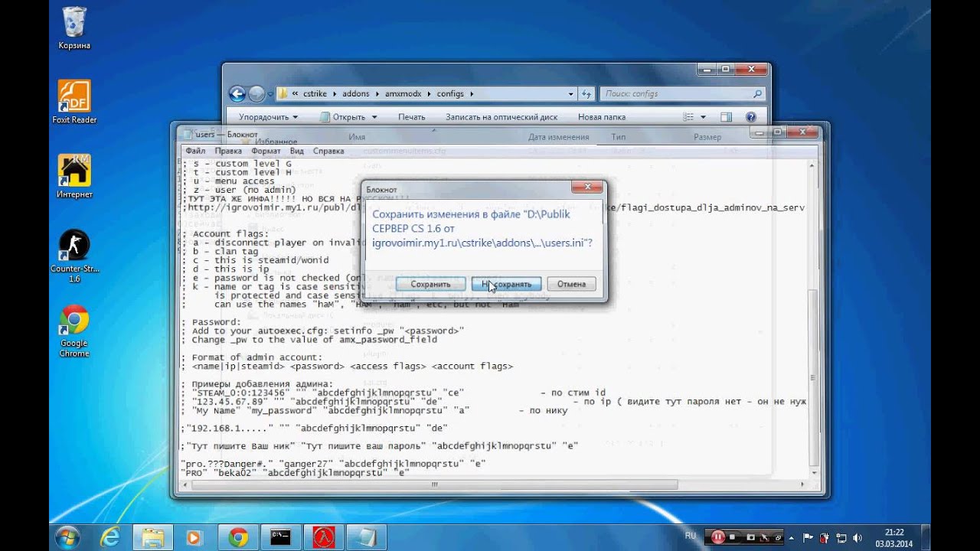980x551 pixels.
Task: Open the Формат menu in Notepad
Action: (266, 152)
